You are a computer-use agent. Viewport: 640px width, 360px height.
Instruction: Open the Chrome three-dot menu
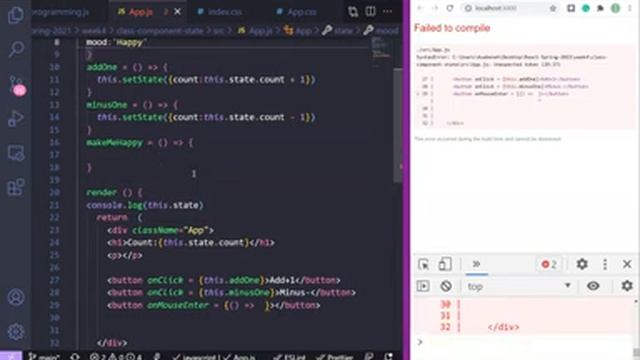point(630,8)
